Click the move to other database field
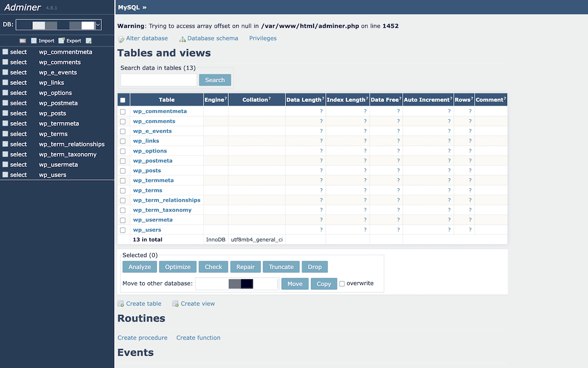588x368 pixels. pos(237,284)
